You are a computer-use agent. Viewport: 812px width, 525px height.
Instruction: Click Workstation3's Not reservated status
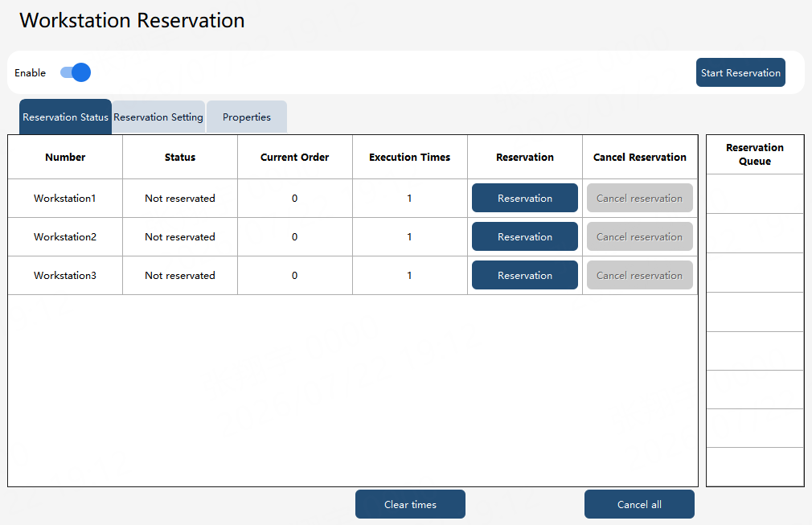(x=180, y=276)
